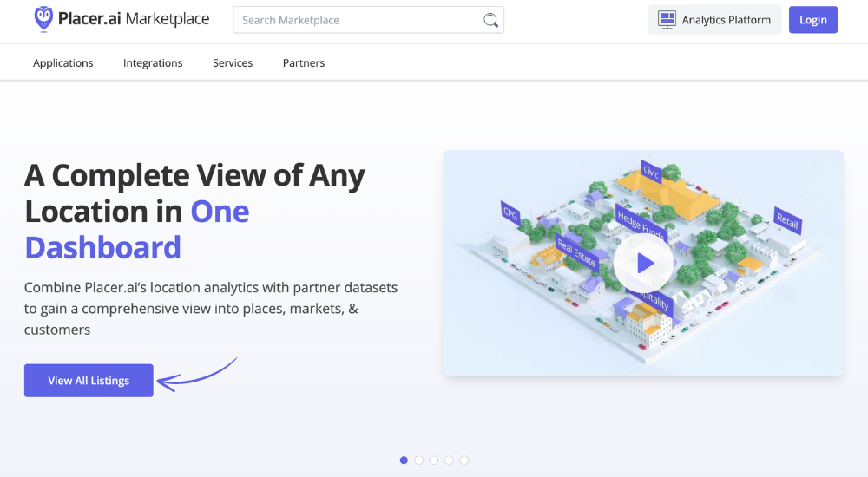Open the Analytics Platform button
The width and height of the screenshot is (868, 477).
pos(714,20)
